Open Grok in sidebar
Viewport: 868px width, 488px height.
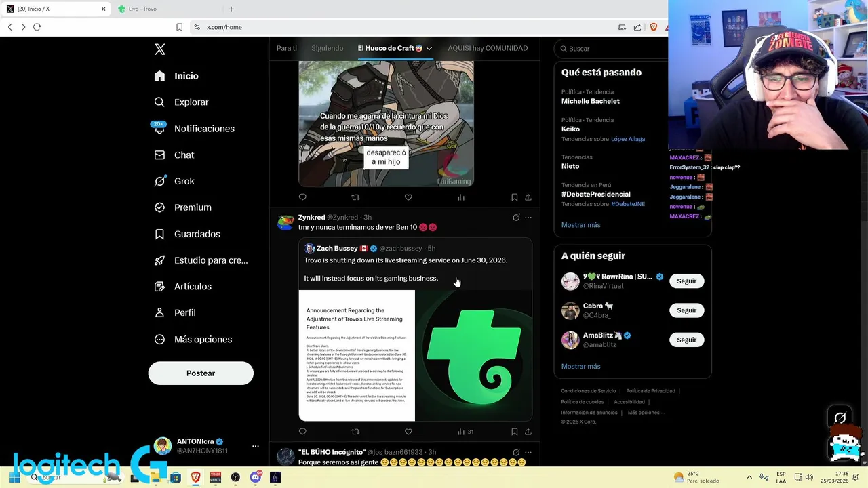pos(174,181)
